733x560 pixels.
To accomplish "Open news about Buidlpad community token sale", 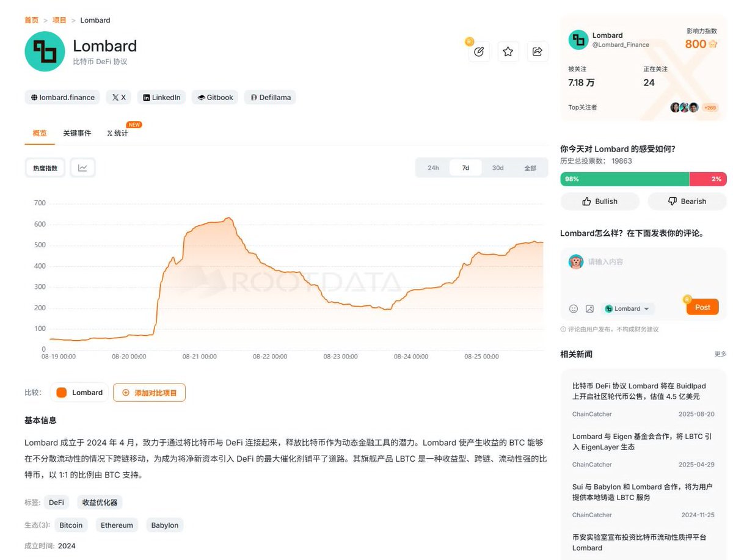I will click(639, 391).
